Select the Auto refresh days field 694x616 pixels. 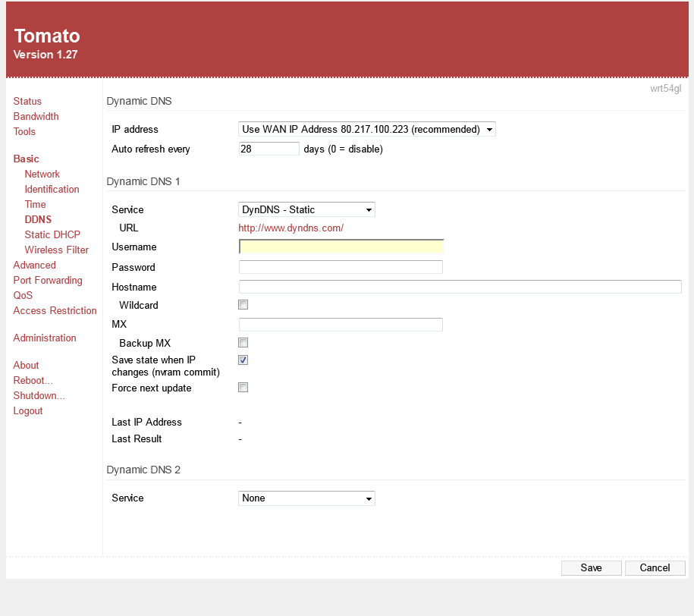point(268,149)
